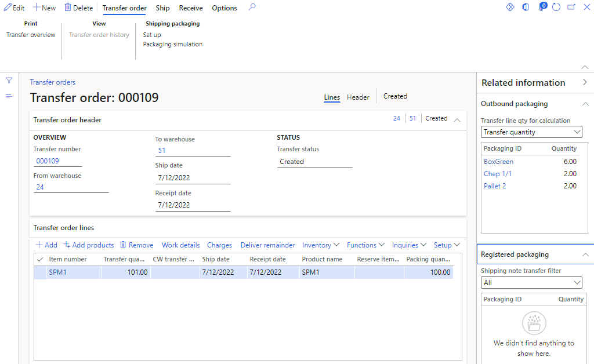Screen dimensions: 594x364
Task: Open the Transfer line qty for calculation dropdown
Action: [x=577, y=132]
